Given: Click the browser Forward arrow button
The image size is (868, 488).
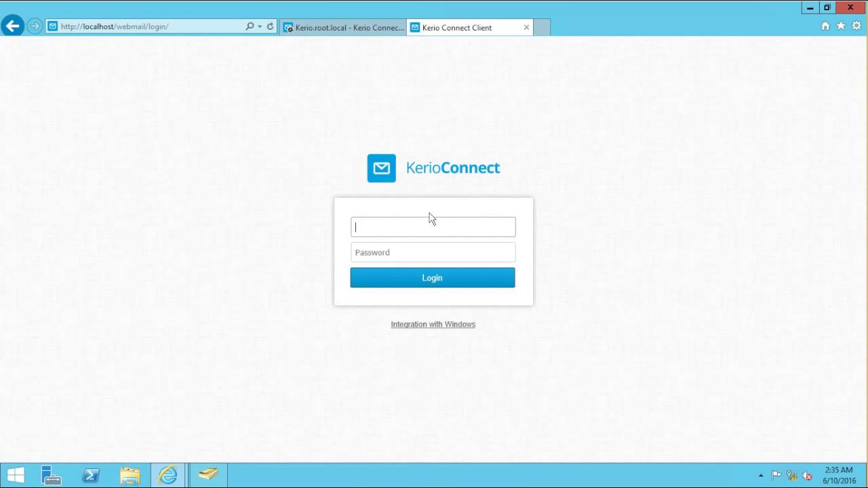Looking at the screenshot, I should 34,26.
